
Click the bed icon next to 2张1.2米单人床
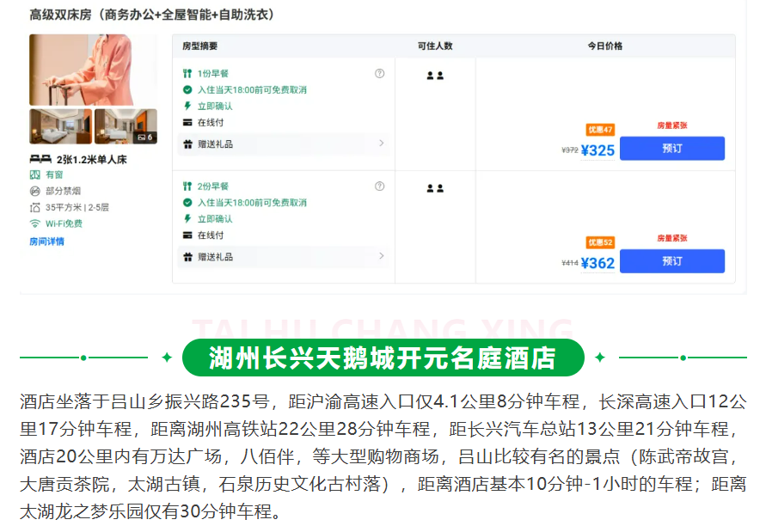pyautogui.click(x=40, y=159)
